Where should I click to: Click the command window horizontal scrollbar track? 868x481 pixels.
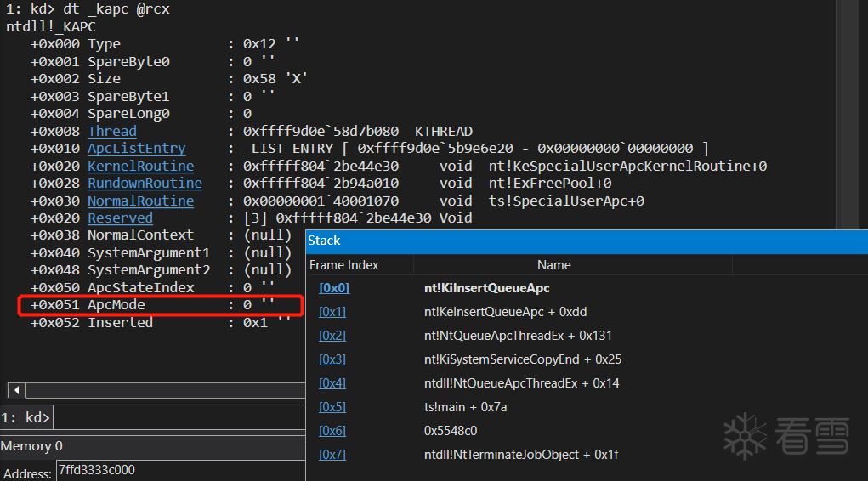point(165,390)
